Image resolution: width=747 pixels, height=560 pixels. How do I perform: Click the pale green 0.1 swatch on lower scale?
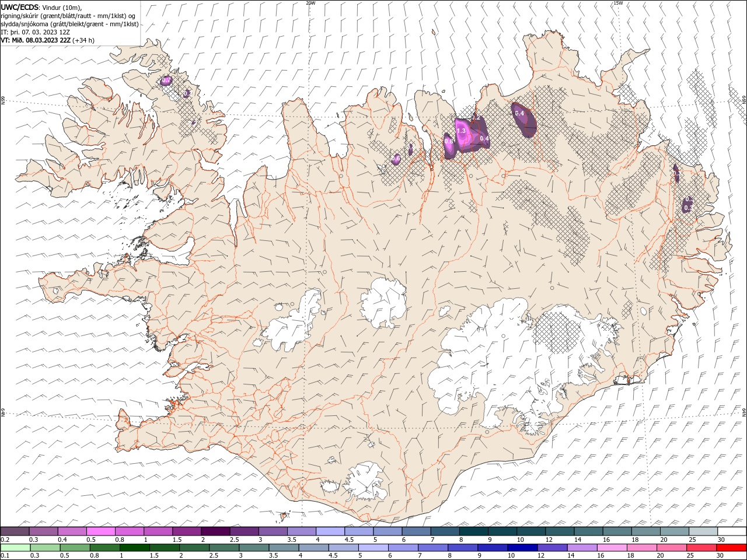15,548
